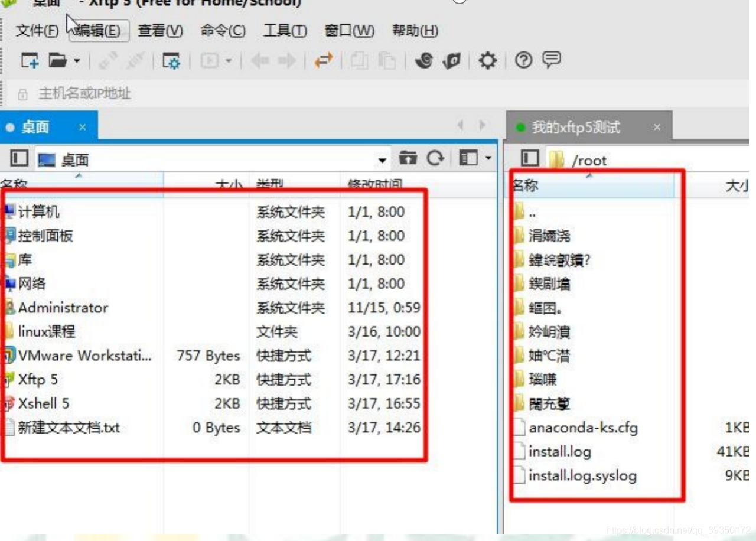Open the 帮助(H) menu
Viewport: 756px width, 541px height.
tap(415, 31)
